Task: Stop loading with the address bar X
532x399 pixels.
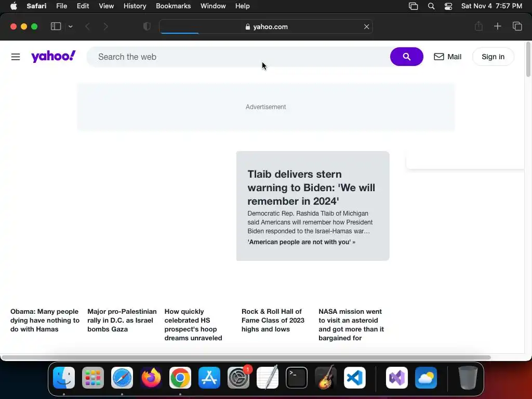Action: pyautogui.click(x=366, y=26)
